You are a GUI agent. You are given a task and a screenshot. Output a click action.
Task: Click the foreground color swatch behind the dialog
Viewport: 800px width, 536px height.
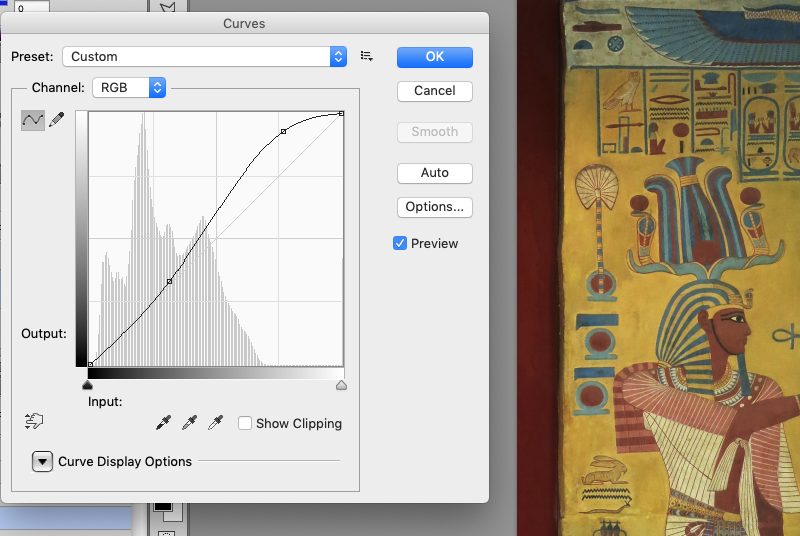tap(163, 506)
